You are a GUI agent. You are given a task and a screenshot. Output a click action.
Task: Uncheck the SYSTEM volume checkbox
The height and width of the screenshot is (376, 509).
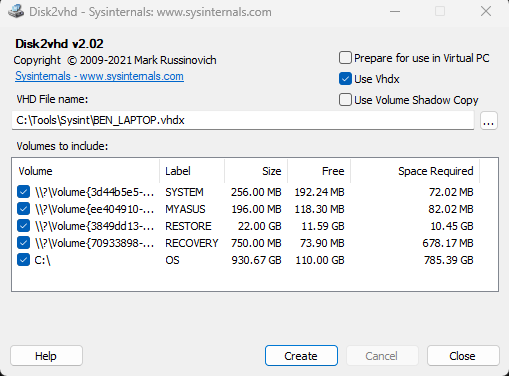23,192
